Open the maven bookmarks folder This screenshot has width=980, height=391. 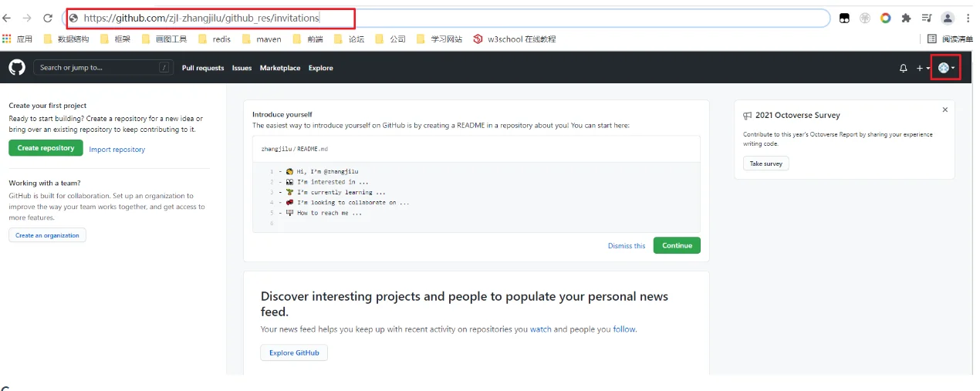pyautogui.click(x=261, y=39)
